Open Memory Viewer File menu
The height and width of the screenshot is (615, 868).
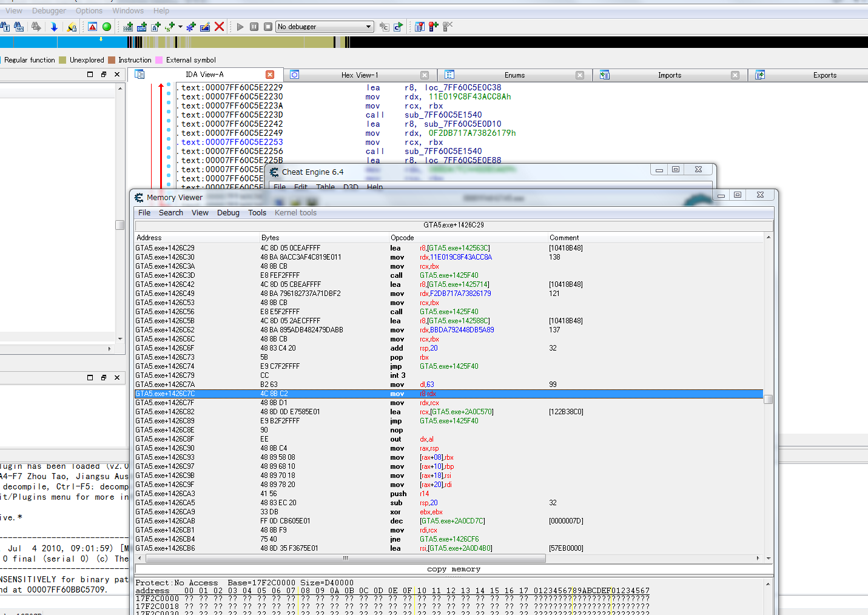click(x=144, y=213)
